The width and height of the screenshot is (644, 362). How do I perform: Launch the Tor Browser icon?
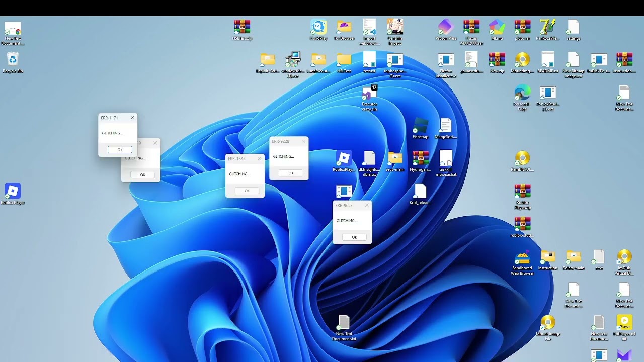coord(344,30)
